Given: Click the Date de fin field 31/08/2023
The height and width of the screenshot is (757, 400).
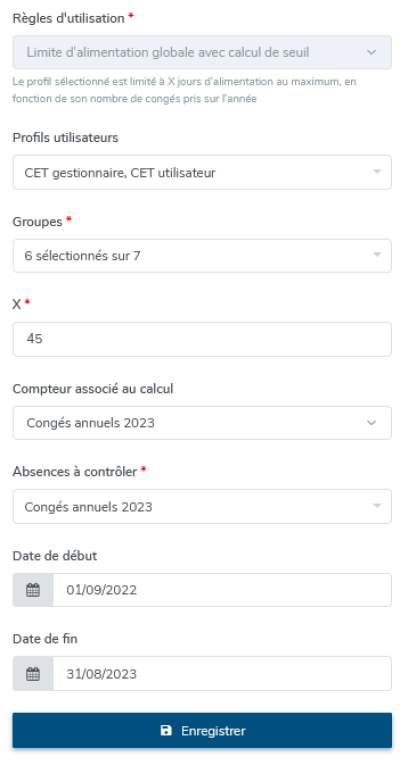Looking at the screenshot, I should pyautogui.click(x=222, y=673).
